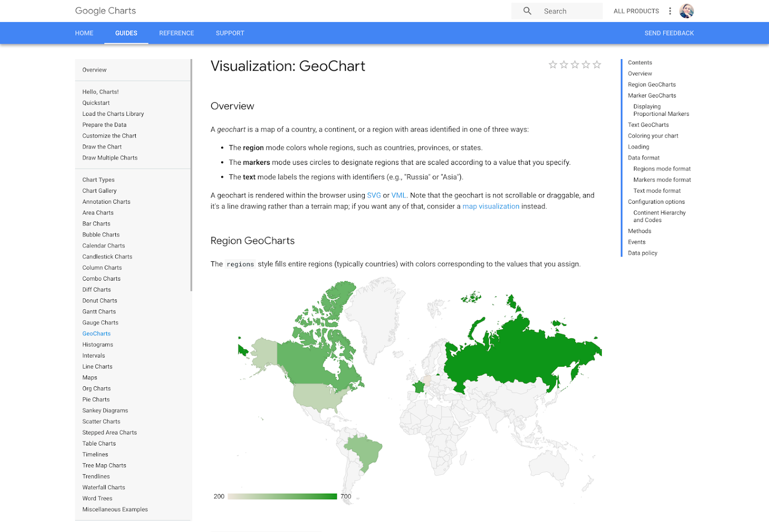Jump to Displaying Proportional Markers section
The height and width of the screenshot is (532, 769).
(x=661, y=110)
